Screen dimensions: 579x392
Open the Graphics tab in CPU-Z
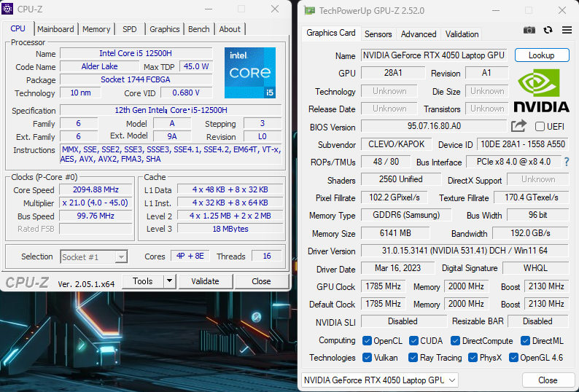click(164, 29)
